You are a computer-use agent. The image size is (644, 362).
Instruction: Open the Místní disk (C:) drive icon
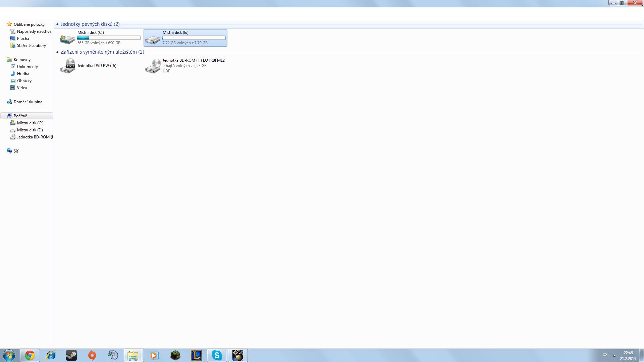pyautogui.click(x=67, y=39)
